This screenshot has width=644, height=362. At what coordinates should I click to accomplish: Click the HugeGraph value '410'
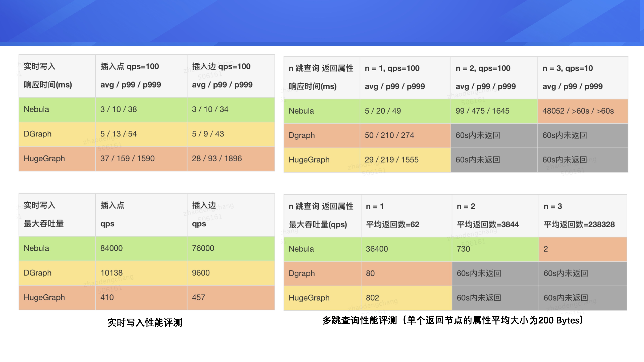click(x=107, y=297)
